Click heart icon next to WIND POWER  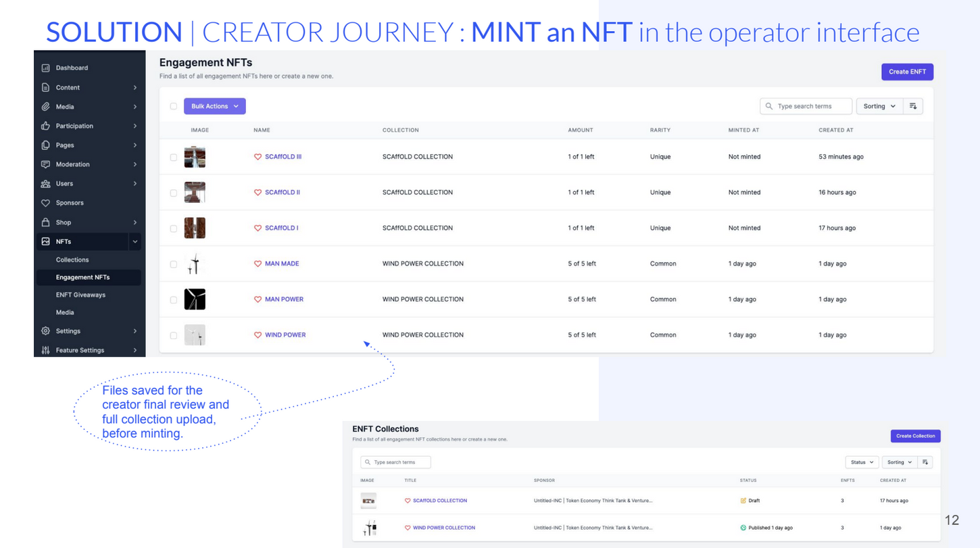(x=258, y=335)
